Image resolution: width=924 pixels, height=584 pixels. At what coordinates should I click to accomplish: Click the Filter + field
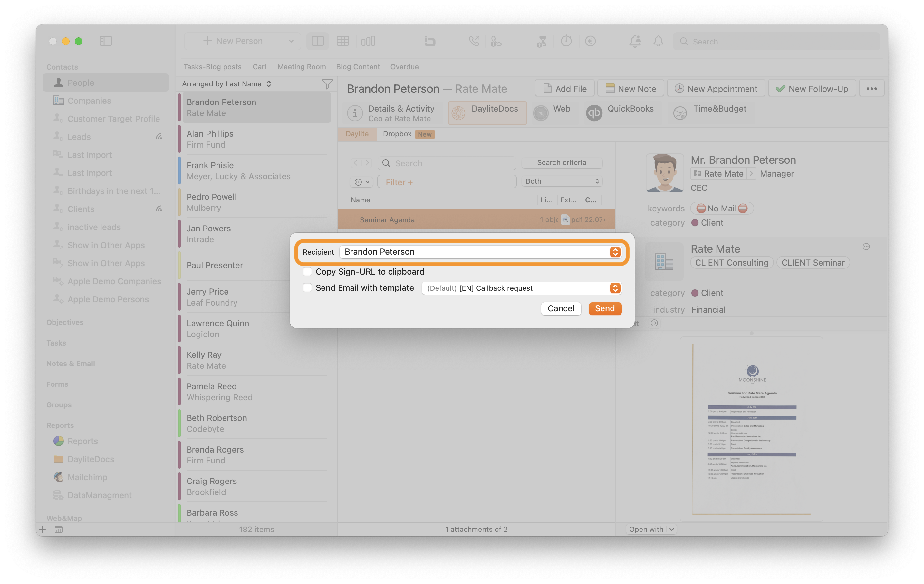[x=447, y=182]
